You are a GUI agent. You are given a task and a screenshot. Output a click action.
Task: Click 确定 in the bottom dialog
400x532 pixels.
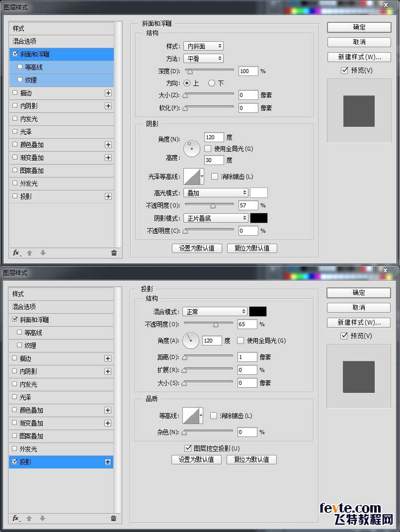[x=359, y=293]
